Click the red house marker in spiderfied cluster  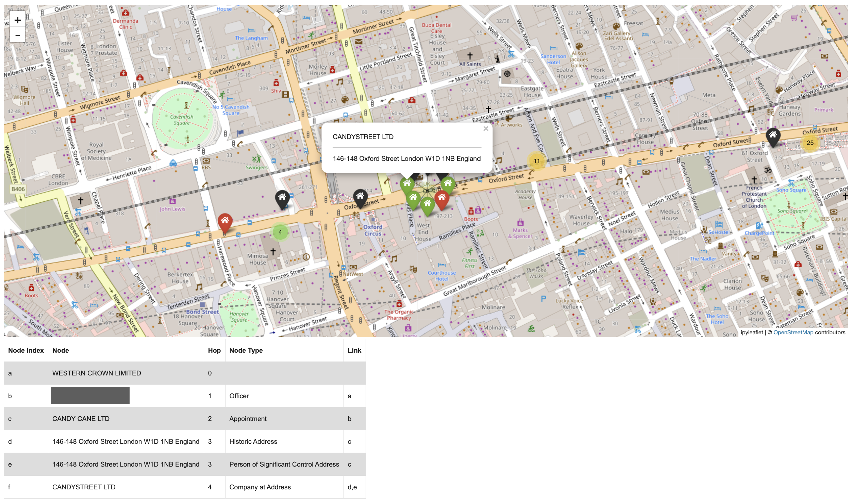[x=441, y=198]
